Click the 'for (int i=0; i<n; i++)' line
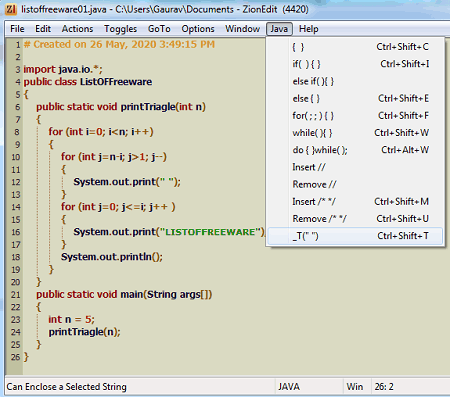 pyautogui.click(x=101, y=132)
